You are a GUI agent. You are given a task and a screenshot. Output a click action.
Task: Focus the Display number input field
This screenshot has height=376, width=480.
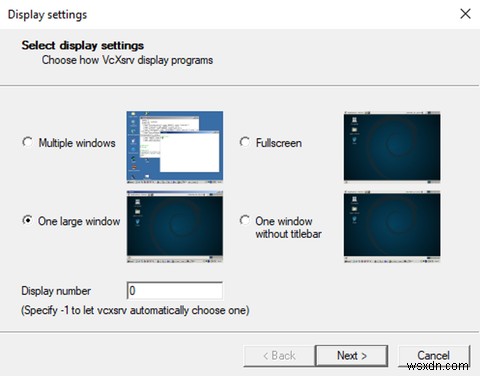pos(175,291)
